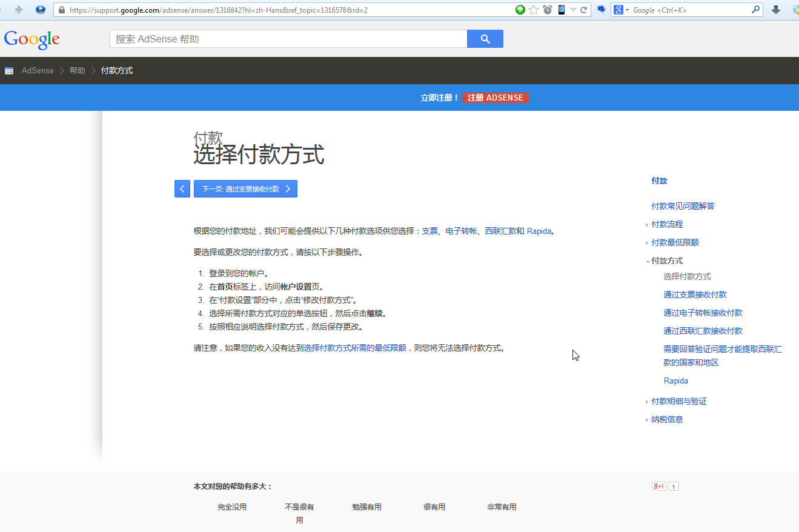Bookmark this page with the star icon
The image size is (799, 532).
tap(534, 10)
